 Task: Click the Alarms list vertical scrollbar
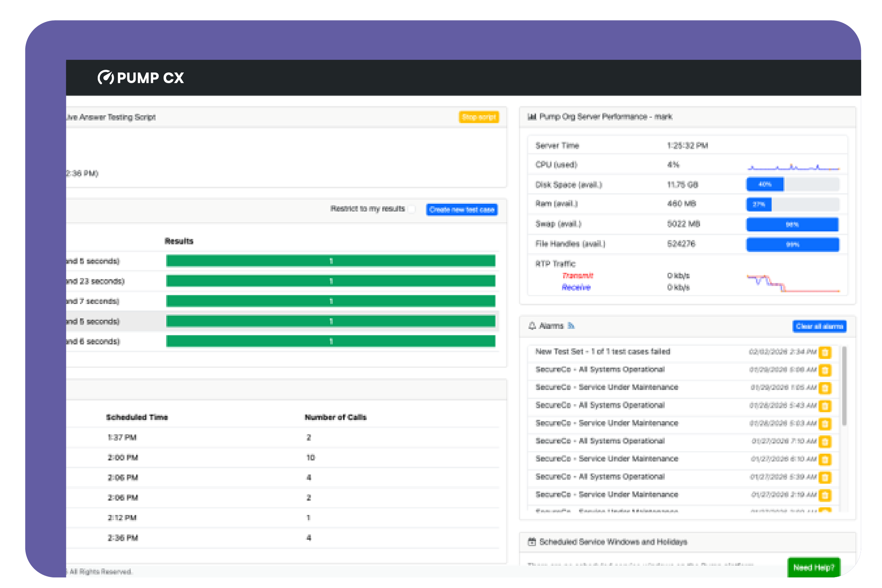point(844,386)
